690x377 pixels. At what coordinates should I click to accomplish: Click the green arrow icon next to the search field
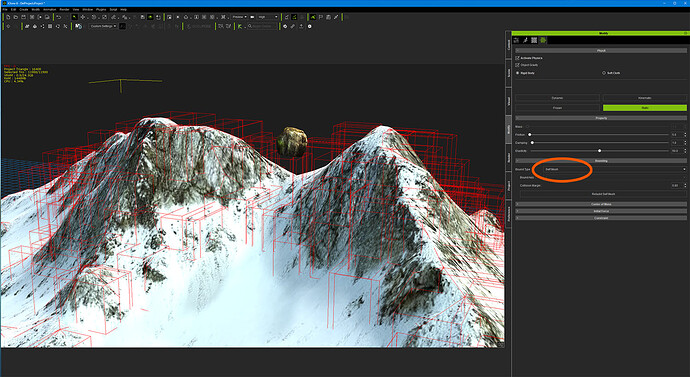pos(240,26)
